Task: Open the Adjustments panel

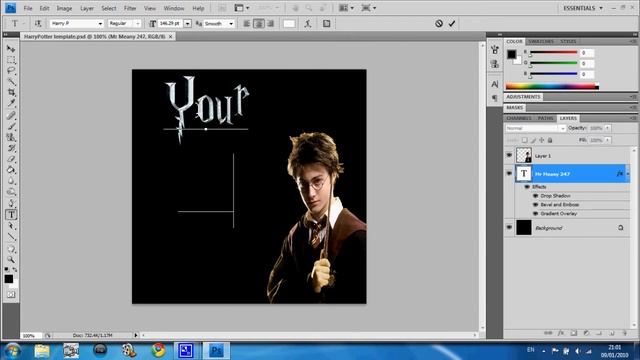Action: pyautogui.click(x=523, y=97)
